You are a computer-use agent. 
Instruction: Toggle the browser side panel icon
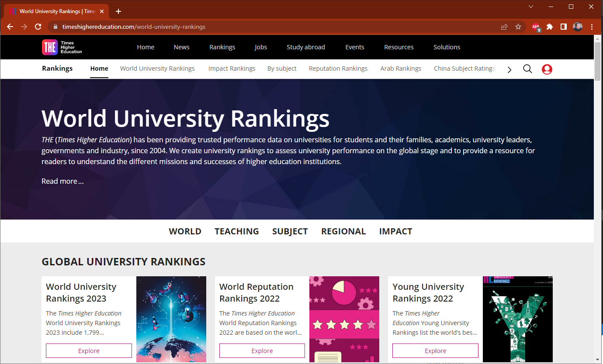pyautogui.click(x=564, y=27)
